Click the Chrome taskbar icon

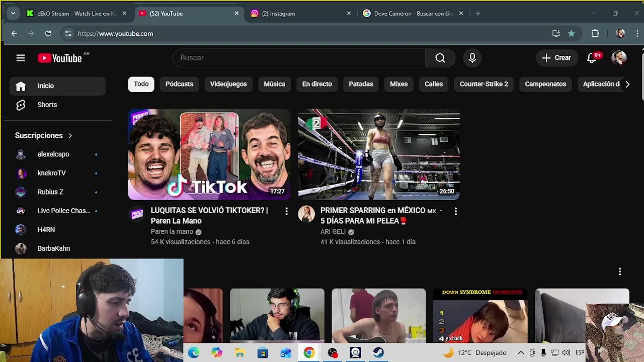click(x=309, y=353)
